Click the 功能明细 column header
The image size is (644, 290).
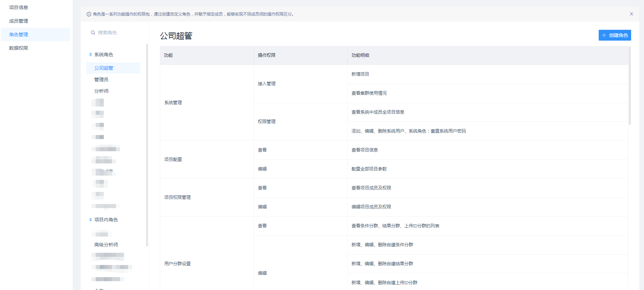[360, 55]
